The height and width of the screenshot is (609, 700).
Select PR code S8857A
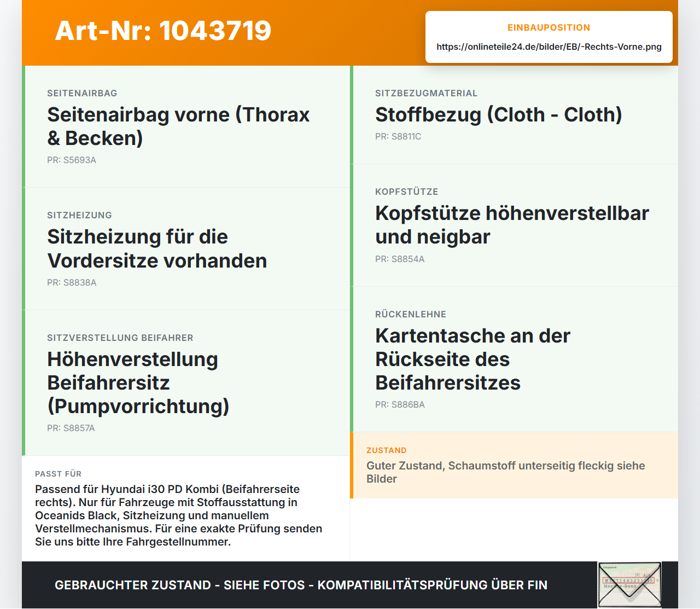coord(71,428)
